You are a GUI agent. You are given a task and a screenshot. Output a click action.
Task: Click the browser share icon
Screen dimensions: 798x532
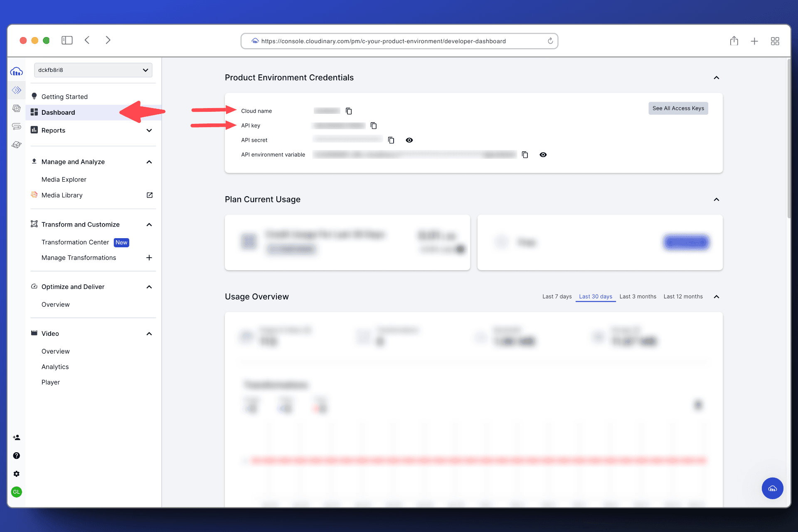point(734,41)
